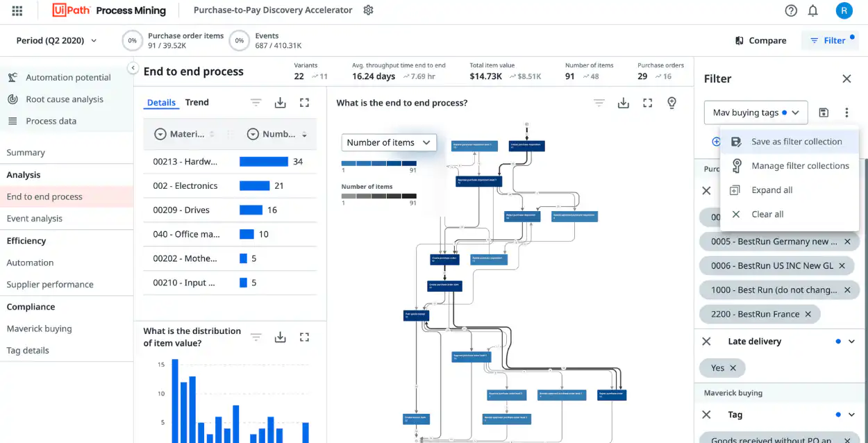Maximize the item value distribution chart
Screen dimensions: 868x443
[x=304, y=337]
